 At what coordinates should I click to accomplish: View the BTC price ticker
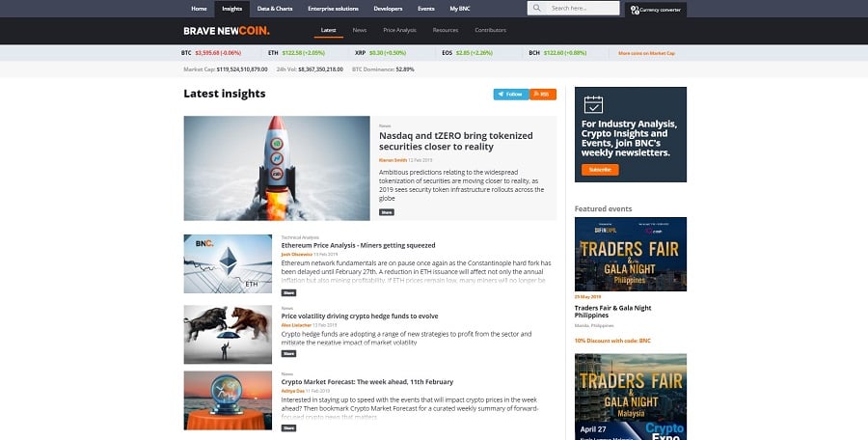pos(211,53)
